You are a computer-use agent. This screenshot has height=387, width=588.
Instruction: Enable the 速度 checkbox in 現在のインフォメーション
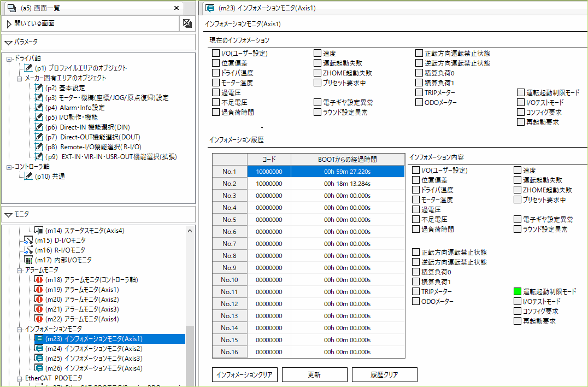[x=317, y=53]
